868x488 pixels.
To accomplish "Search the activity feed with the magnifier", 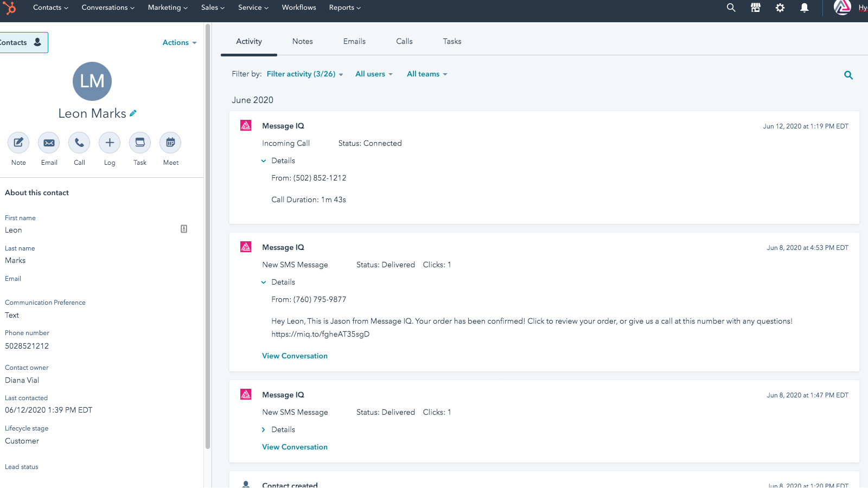I will click(848, 75).
